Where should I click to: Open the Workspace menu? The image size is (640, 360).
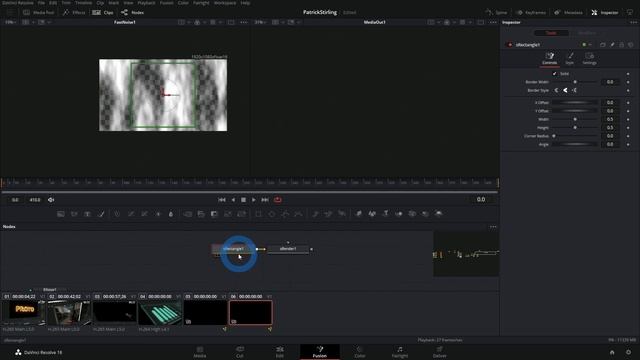225,2
